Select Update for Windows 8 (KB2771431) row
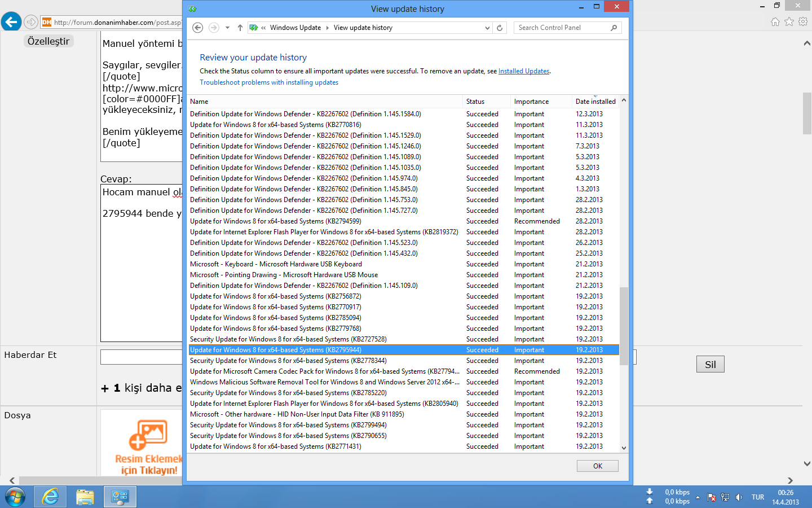 click(404, 446)
